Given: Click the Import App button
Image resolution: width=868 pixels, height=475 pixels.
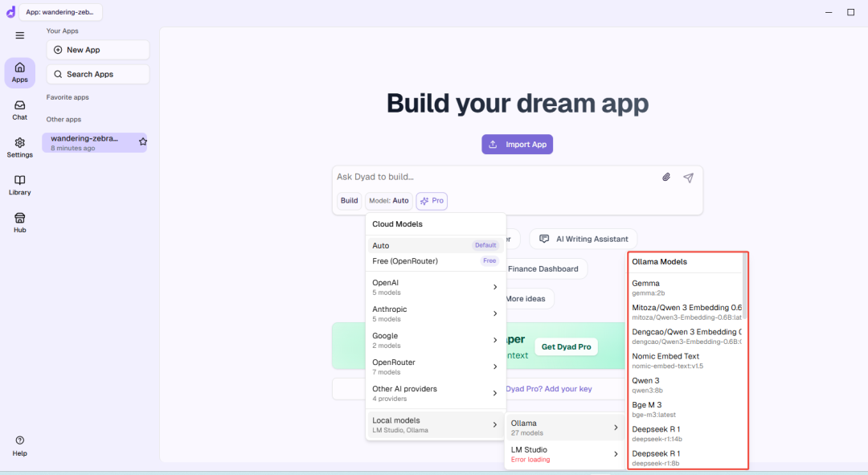Looking at the screenshot, I should click(x=517, y=145).
